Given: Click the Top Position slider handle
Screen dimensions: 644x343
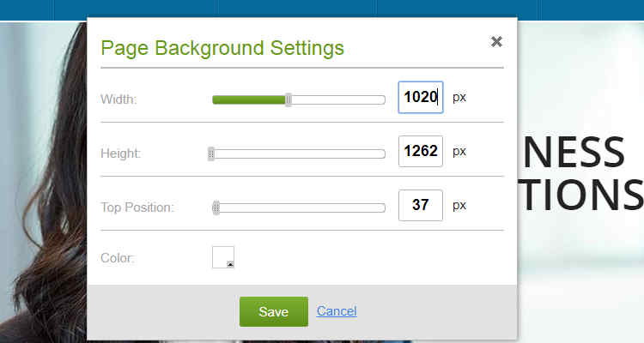Looking at the screenshot, I should click(x=216, y=208).
